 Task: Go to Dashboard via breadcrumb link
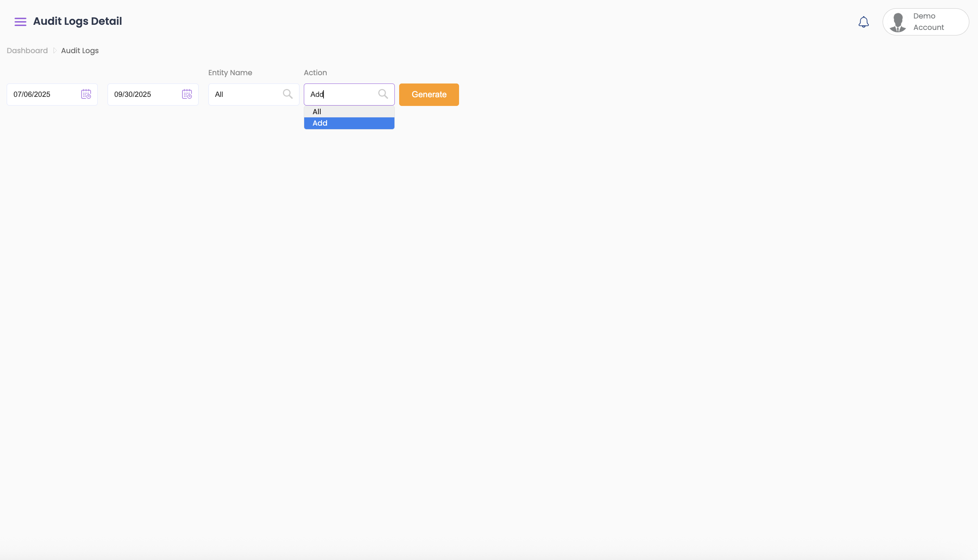click(x=27, y=50)
